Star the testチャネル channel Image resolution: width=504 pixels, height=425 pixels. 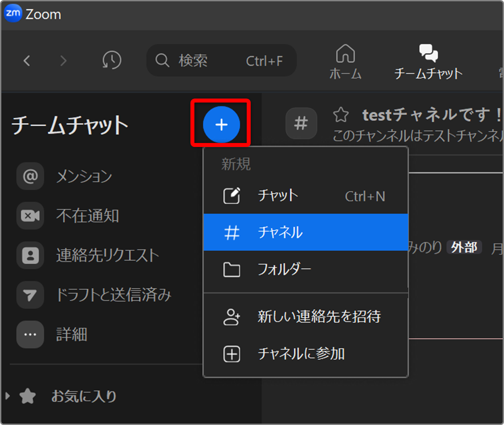pyautogui.click(x=341, y=115)
